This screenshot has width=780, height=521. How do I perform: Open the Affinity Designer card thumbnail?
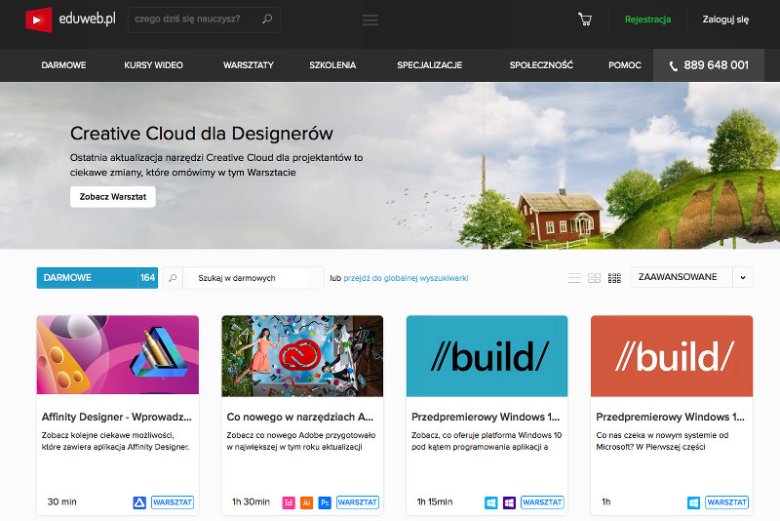click(117, 355)
